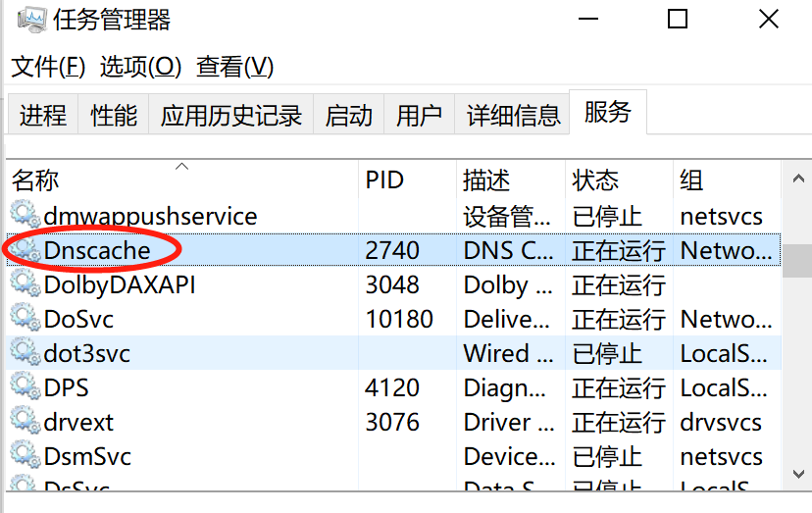Sort services by the 状态 column header

(x=595, y=180)
